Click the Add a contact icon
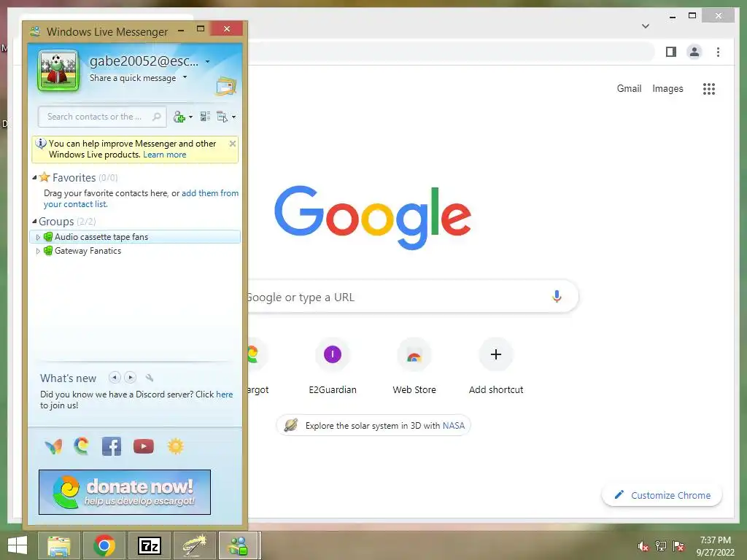Viewport: 747px width, 560px height. (179, 117)
